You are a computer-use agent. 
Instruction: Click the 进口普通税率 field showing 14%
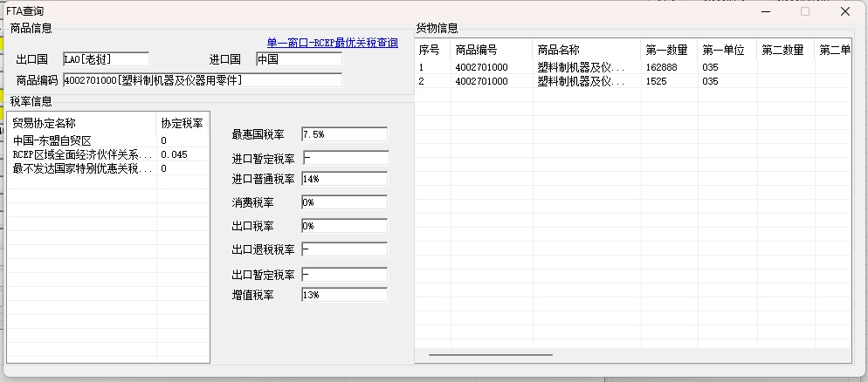point(344,179)
